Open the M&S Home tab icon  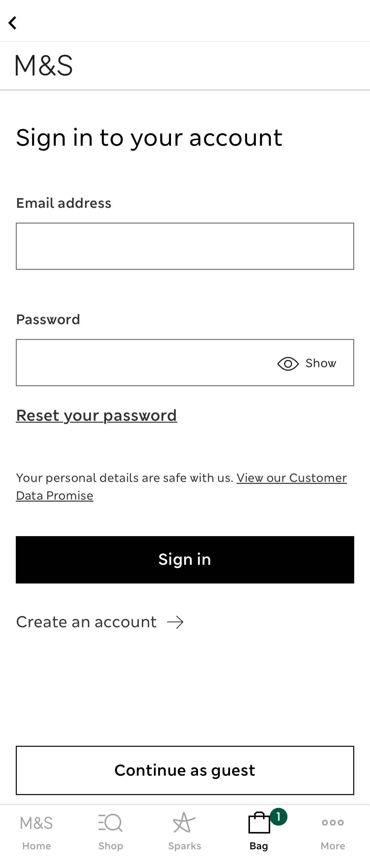pos(37,823)
